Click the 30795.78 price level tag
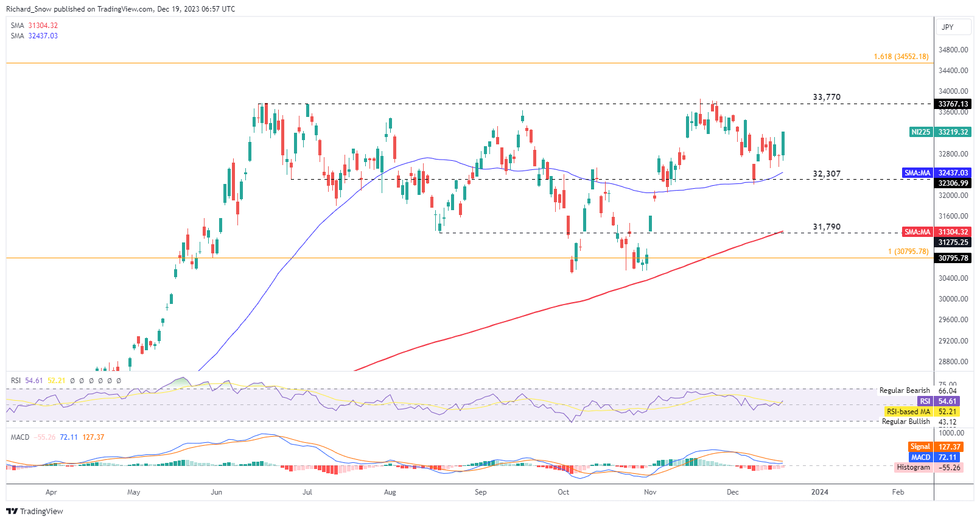 click(x=953, y=258)
